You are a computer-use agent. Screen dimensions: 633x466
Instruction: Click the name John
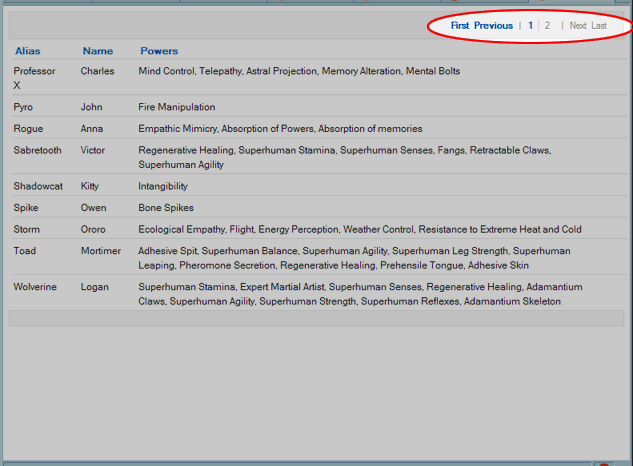(x=91, y=107)
